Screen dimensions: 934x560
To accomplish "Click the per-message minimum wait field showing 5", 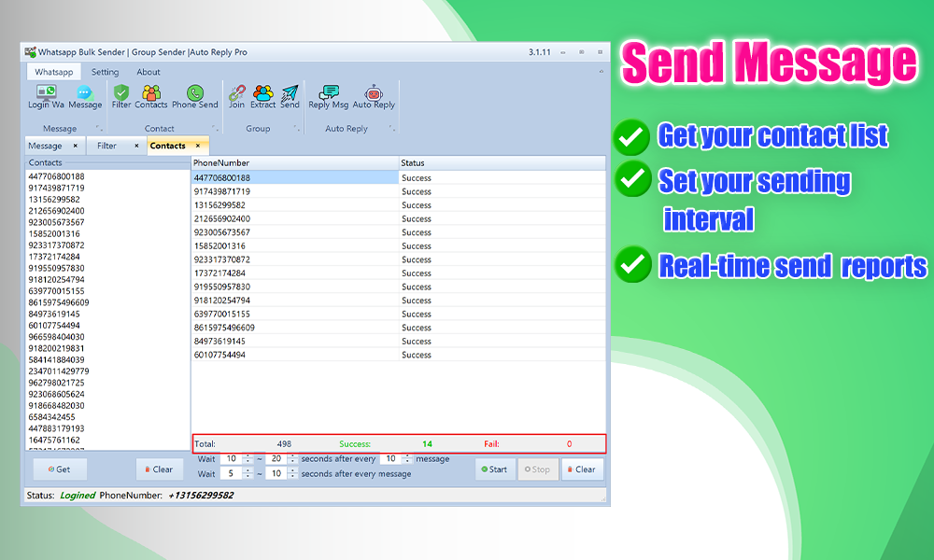I will [x=232, y=474].
